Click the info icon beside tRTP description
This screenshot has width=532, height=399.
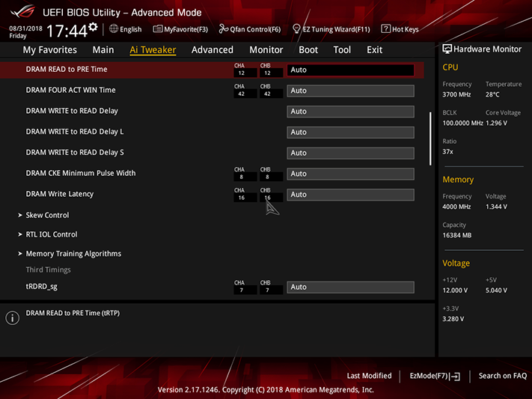coord(13,318)
